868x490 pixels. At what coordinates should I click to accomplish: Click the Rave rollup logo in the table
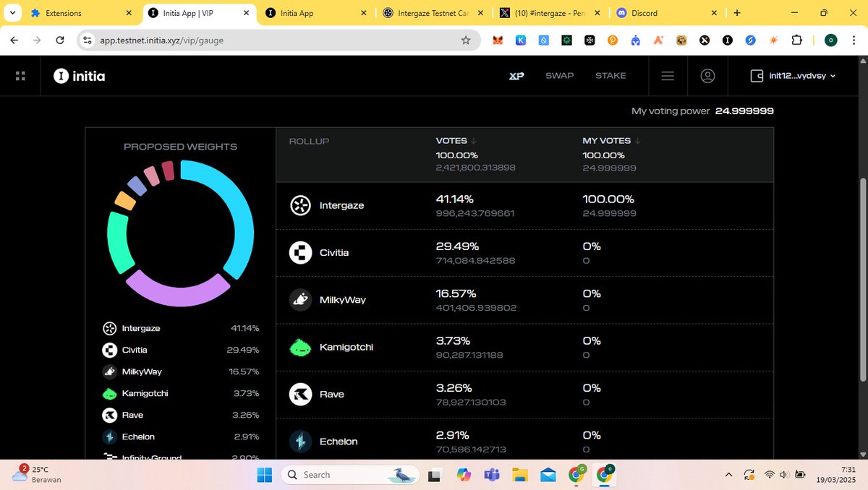click(x=301, y=395)
